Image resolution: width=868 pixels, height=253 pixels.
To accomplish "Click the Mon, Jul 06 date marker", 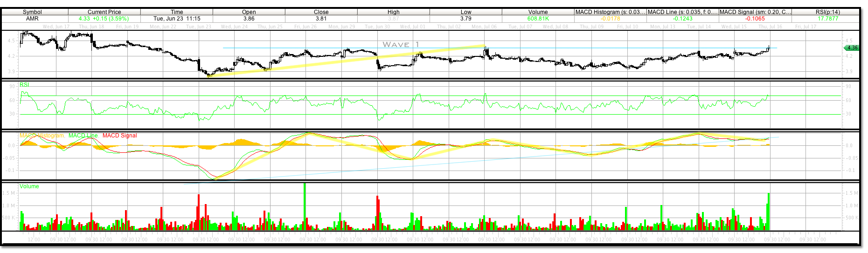I will (x=484, y=27).
